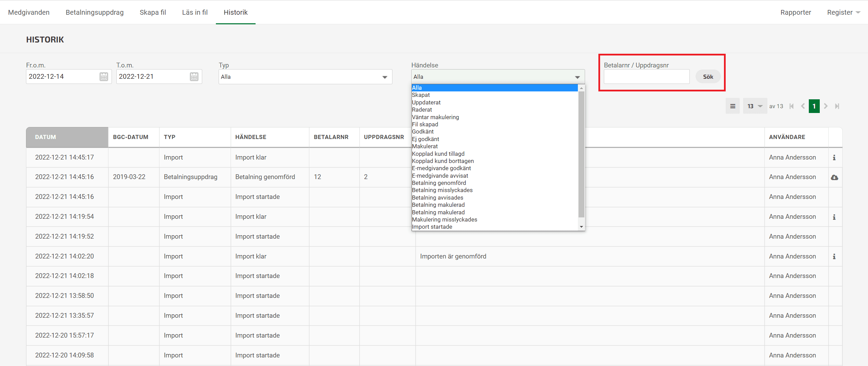
Task: Select highlighted 'Alla' option in list
Action: (494, 88)
